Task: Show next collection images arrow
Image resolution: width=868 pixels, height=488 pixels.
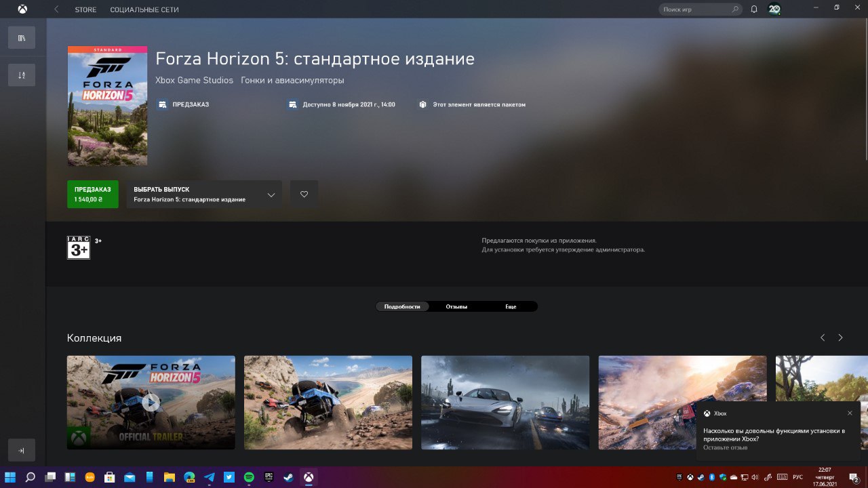Action: click(x=840, y=338)
